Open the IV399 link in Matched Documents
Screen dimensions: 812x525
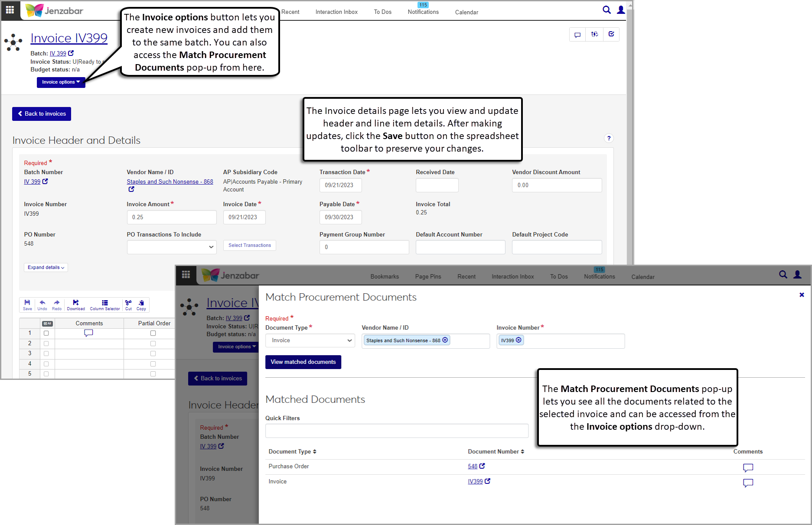tap(475, 482)
